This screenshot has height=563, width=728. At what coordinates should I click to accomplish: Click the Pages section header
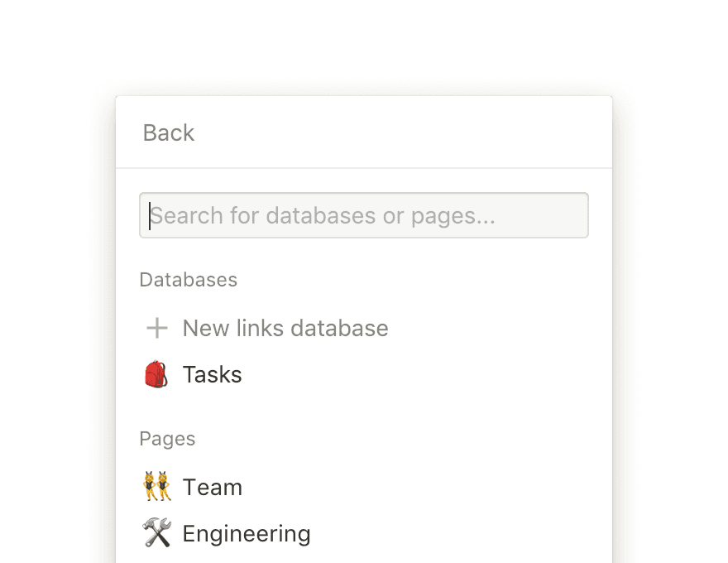pos(167,439)
